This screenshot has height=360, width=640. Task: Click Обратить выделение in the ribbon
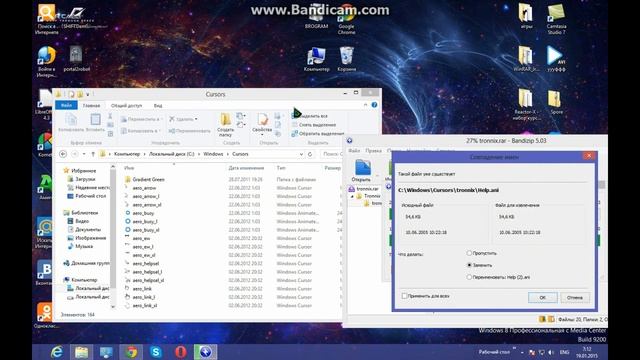(x=318, y=133)
